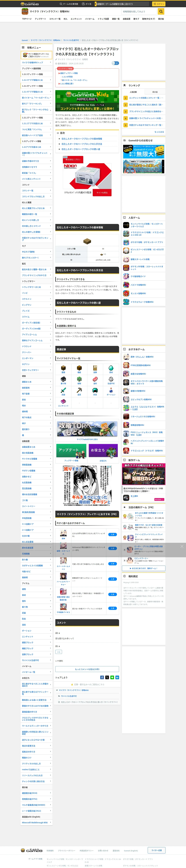
Task: Switch to the 人気記事 ranking tab
Action: 133,92
